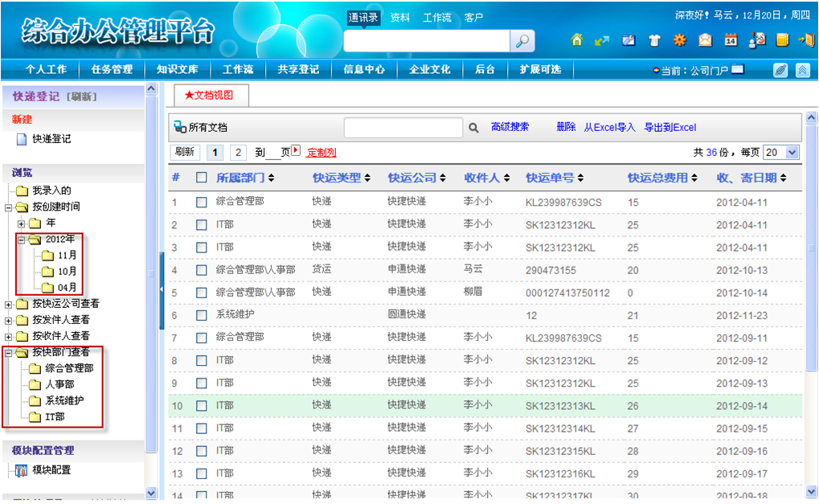
Task: Click the sort arrows beside 快运单号
Action: coord(580,178)
